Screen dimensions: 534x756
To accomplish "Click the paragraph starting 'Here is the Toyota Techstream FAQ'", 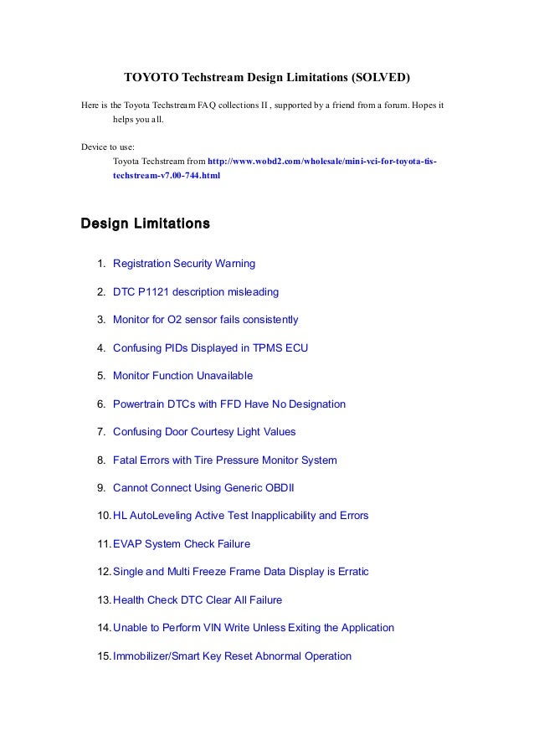I will [x=262, y=112].
